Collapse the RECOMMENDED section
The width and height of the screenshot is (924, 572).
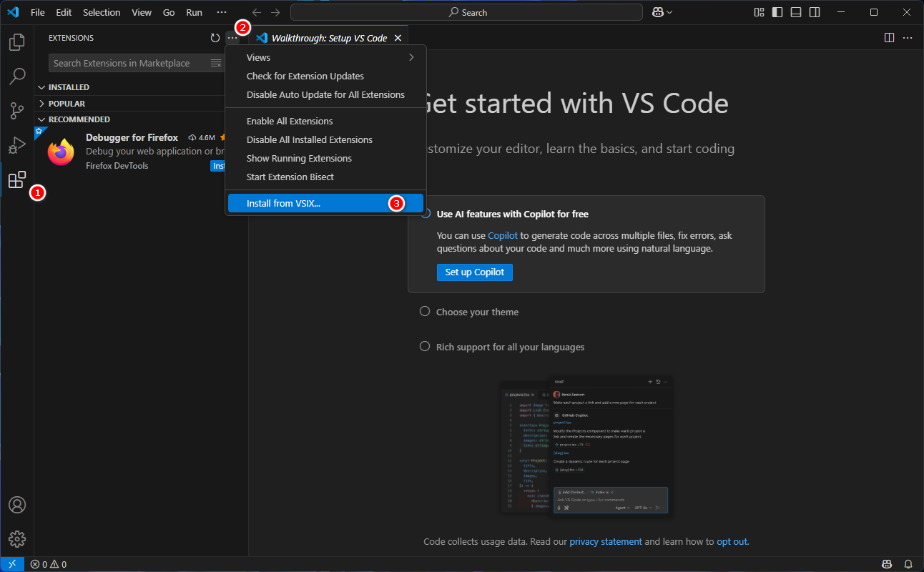(41, 119)
